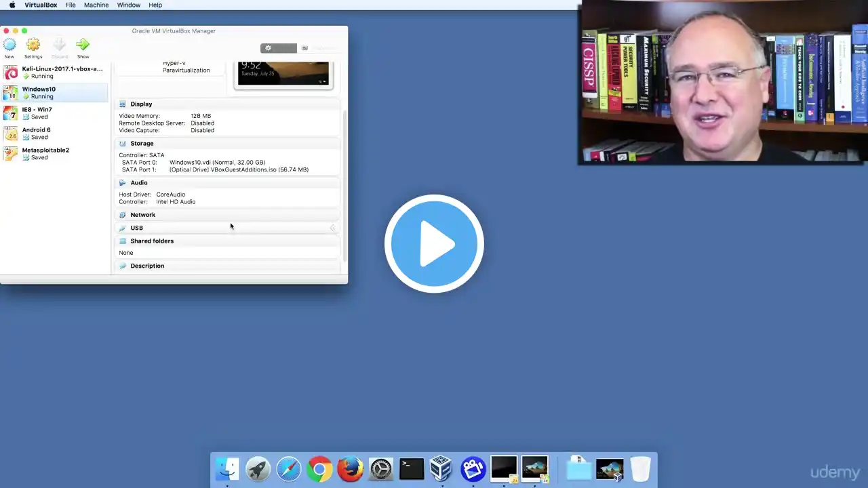The width and height of the screenshot is (868, 488).
Task: Open the Description section header
Action: click(228, 266)
